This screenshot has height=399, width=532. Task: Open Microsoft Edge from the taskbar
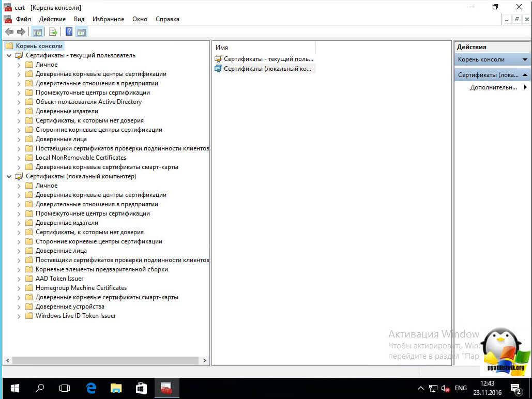91,388
